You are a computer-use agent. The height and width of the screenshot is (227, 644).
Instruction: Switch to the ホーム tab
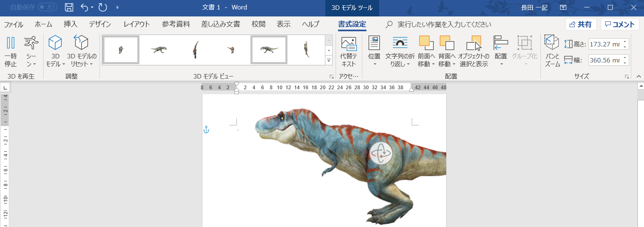click(x=44, y=24)
